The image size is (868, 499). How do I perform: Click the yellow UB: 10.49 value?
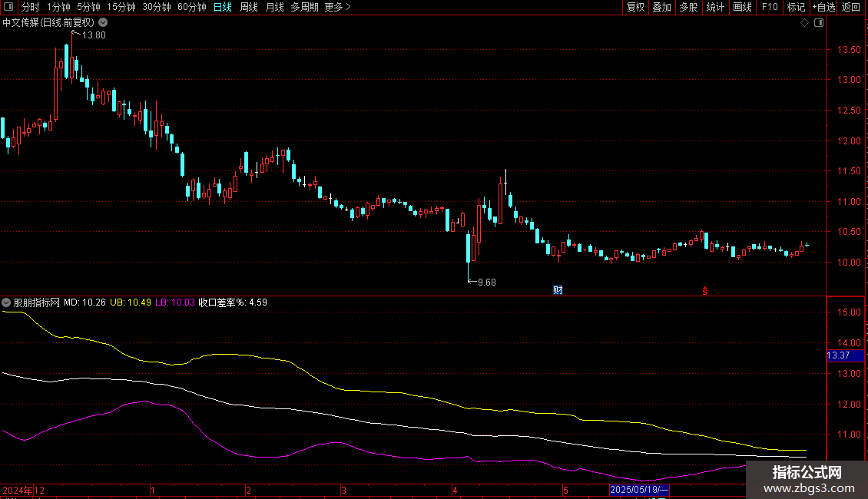(130, 302)
